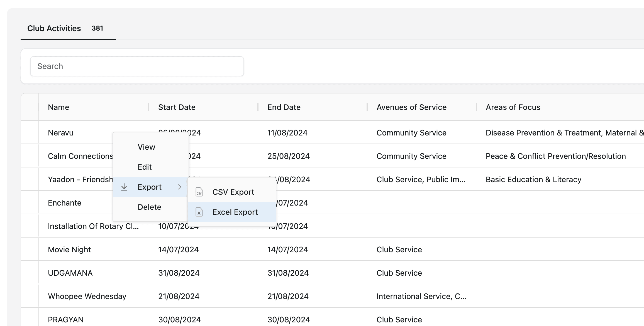This screenshot has height=326, width=644.
Task: Click the Excel file icon
Action: coord(199,212)
